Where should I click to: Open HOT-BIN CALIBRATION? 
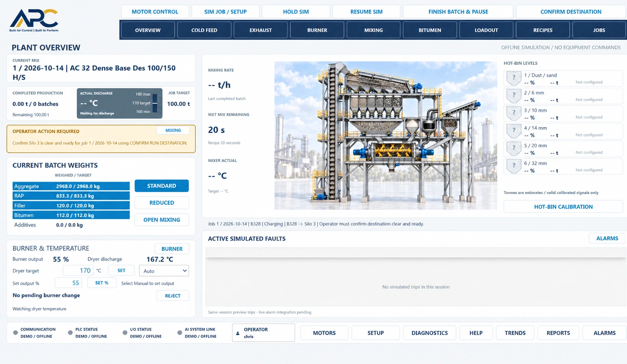coord(563,207)
